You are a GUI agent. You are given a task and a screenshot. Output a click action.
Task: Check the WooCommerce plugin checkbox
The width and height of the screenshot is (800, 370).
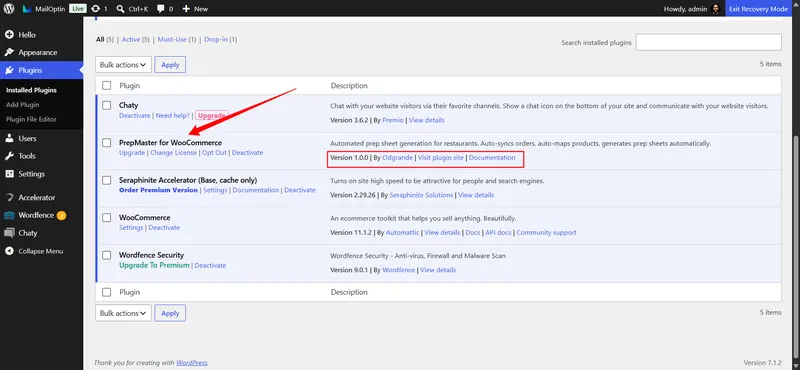click(x=106, y=217)
